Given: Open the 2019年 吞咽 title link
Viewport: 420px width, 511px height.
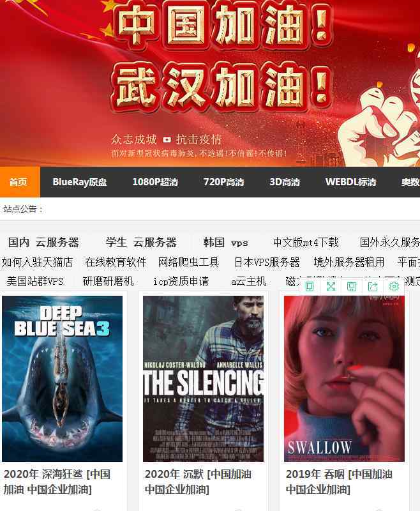Looking at the screenshot, I should coord(339,482).
